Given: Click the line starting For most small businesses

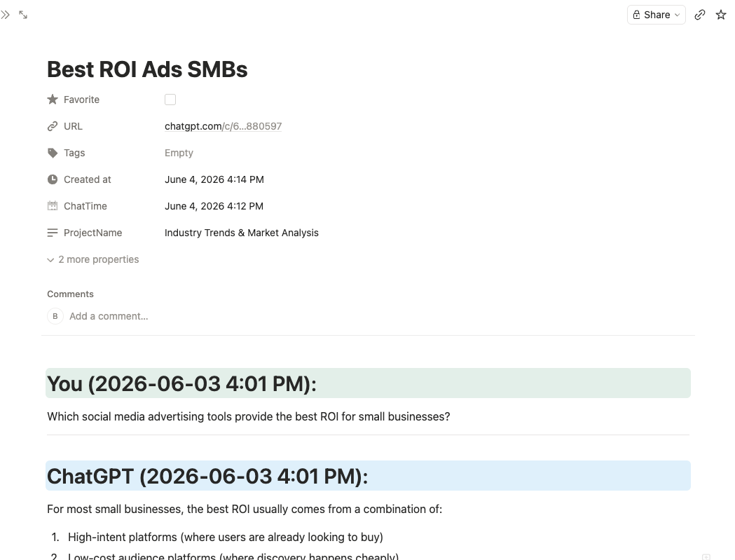Looking at the screenshot, I should coord(245,509).
